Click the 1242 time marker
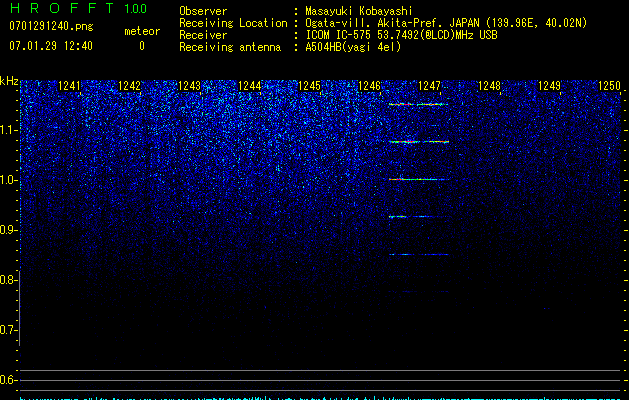The height and width of the screenshot is (400, 629). (130, 86)
